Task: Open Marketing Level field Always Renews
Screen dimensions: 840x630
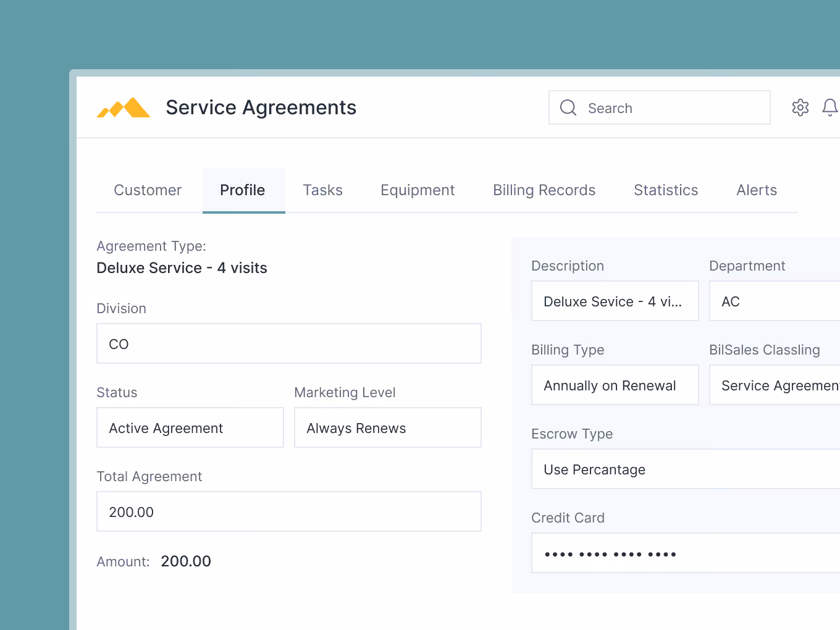Action: coord(388,427)
